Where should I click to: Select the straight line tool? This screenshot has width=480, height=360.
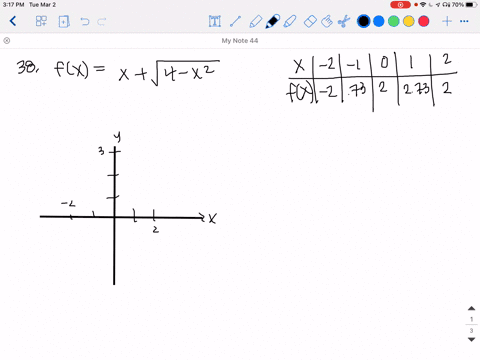point(235,21)
